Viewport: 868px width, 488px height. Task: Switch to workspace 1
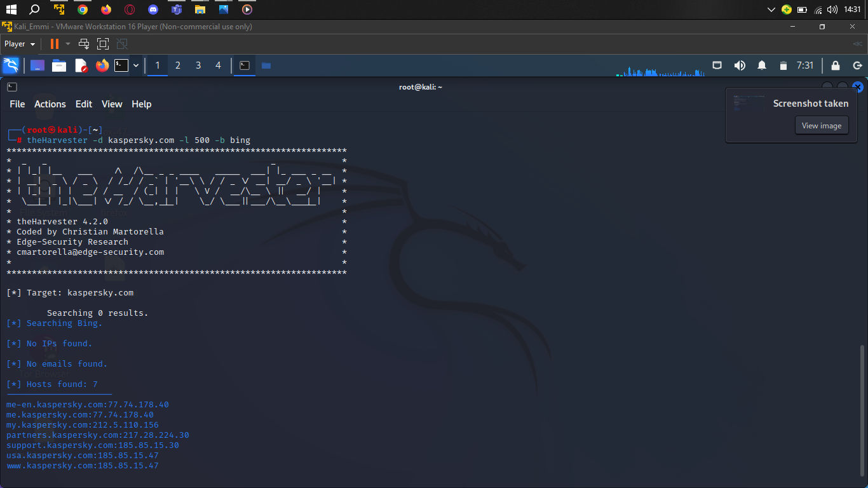click(x=158, y=65)
